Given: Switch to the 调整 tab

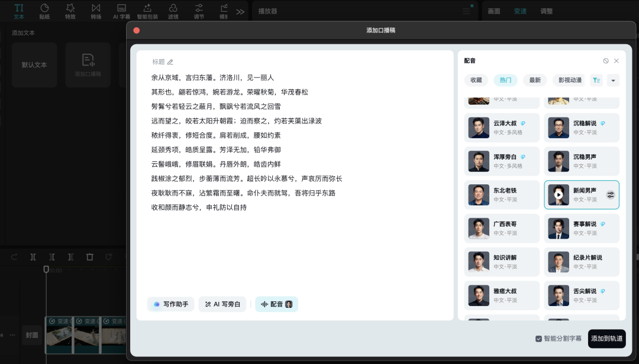Looking at the screenshot, I should tap(547, 11).
